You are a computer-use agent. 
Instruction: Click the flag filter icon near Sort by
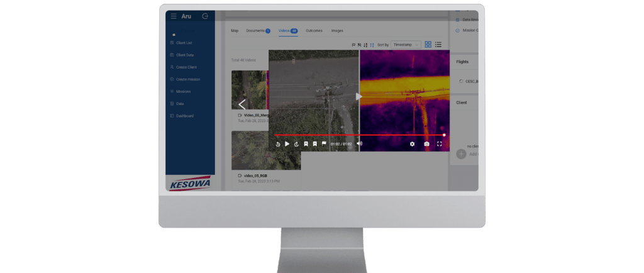coord(353,45)
